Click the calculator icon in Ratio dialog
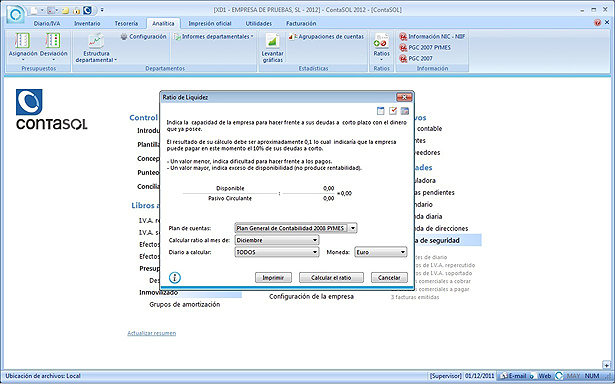Viewport: 615px width, 384px height. point(404,111)
